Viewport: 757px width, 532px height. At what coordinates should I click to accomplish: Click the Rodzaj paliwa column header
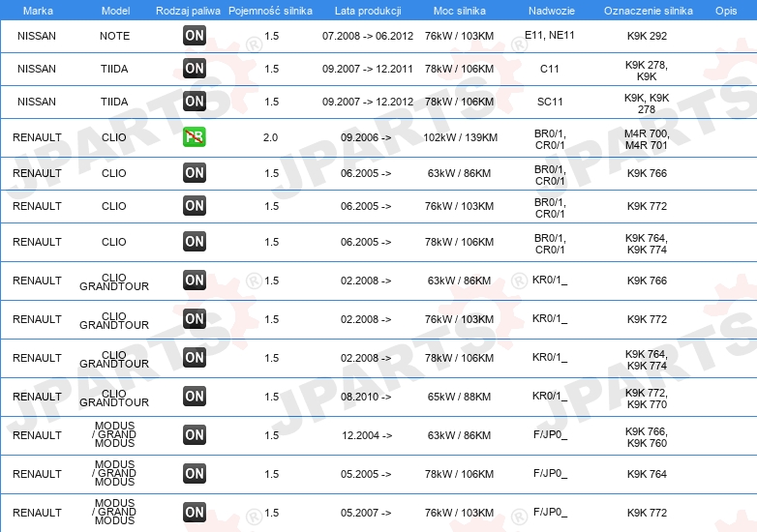(x=188, y=11)
